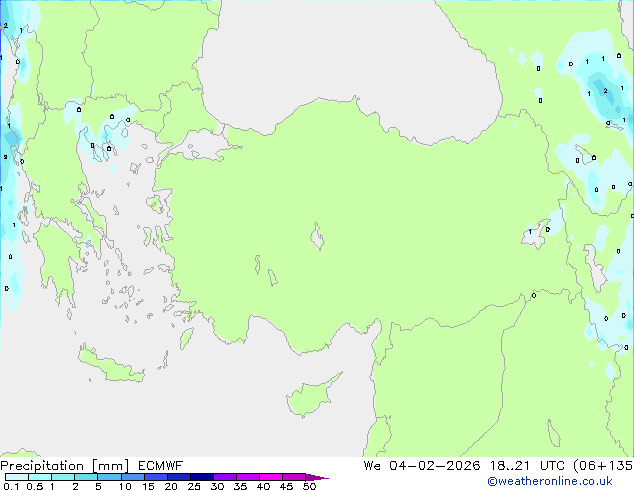Click the ECMWF model label

coord(161,466)
